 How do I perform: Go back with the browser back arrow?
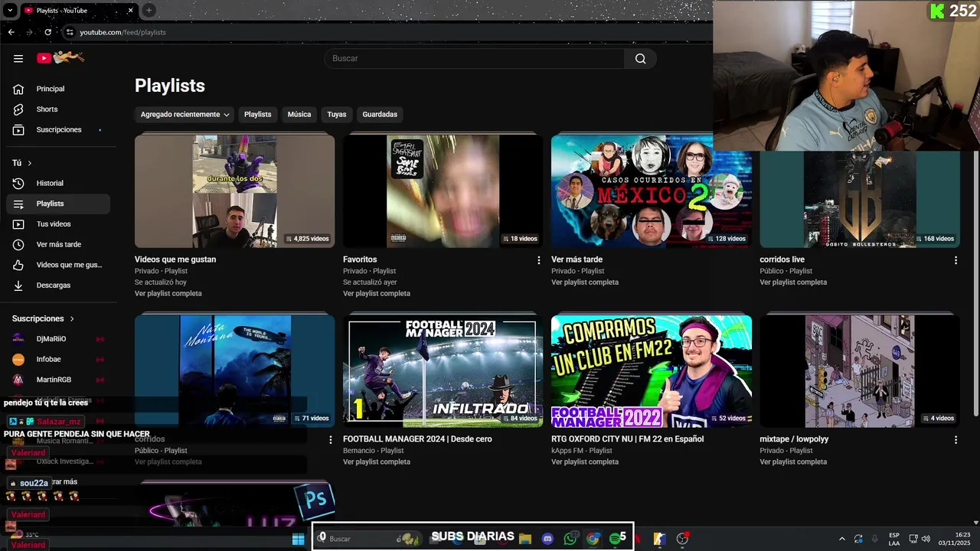[x=11, y=32]
